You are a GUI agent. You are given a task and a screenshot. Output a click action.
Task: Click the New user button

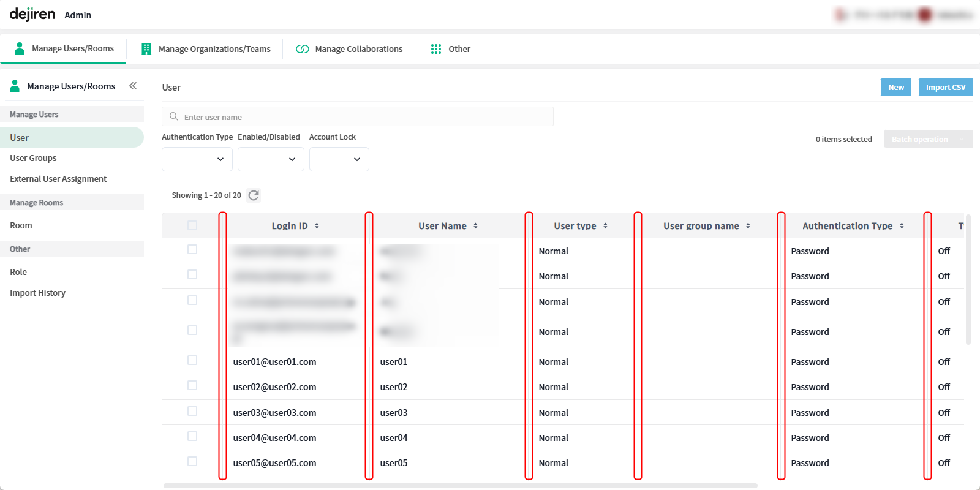point(895,88)
